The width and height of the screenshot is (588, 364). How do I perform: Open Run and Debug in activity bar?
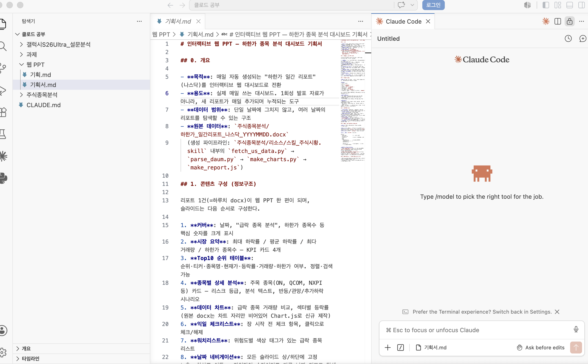[x=3, y=90]
